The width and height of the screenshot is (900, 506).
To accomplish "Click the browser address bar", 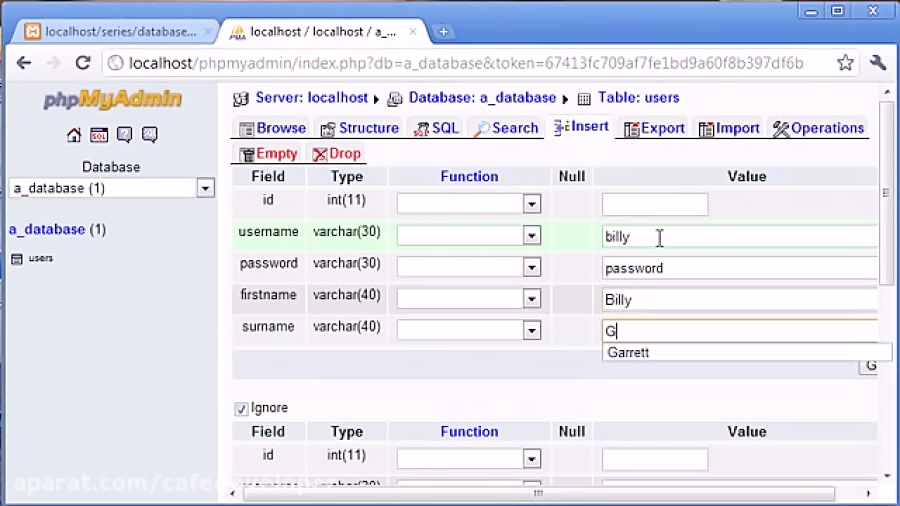I will point(465,63).
